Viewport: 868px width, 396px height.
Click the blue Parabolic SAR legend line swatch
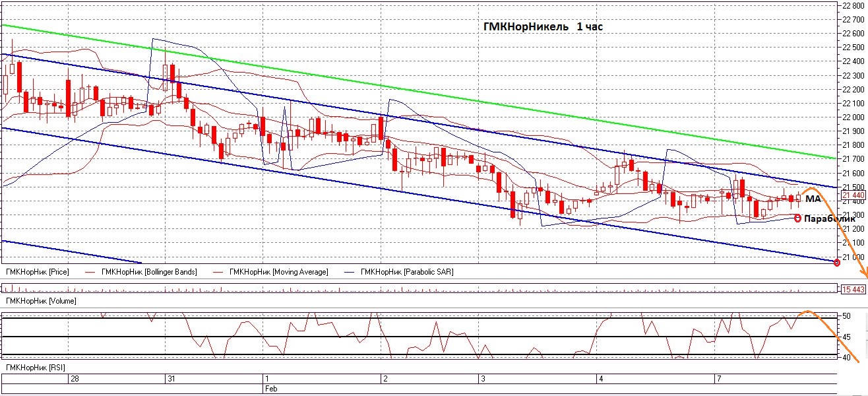click(350, 272)
